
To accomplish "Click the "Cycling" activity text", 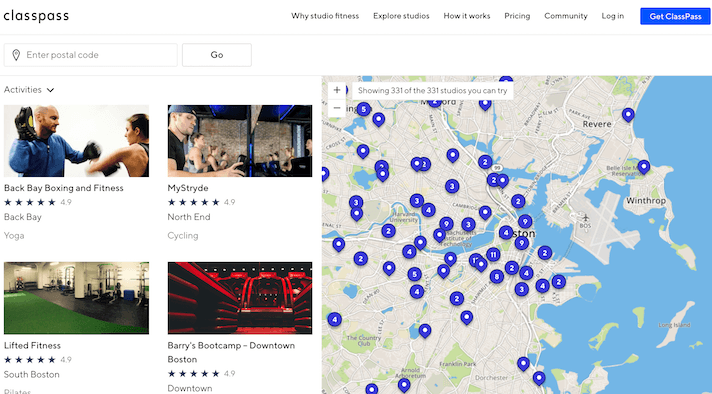I will coord(183,236).
